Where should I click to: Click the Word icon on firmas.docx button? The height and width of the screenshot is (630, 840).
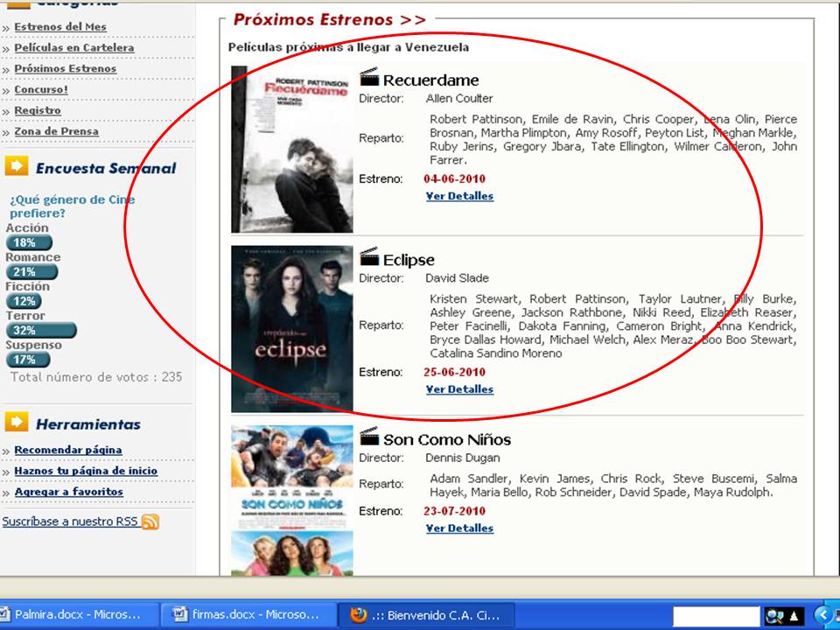click(180, 614)
